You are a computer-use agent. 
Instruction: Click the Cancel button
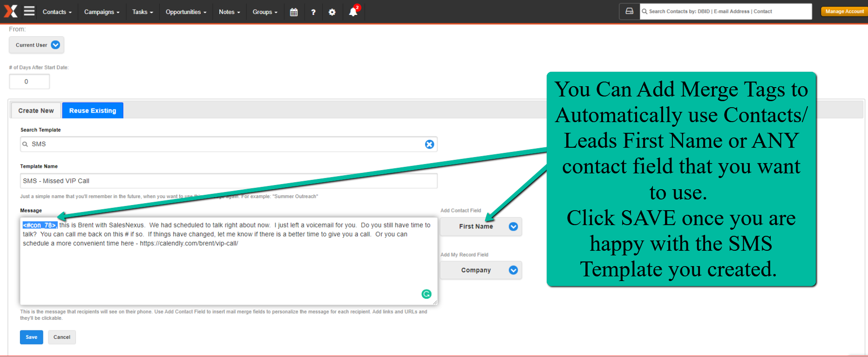coord(62,337)
